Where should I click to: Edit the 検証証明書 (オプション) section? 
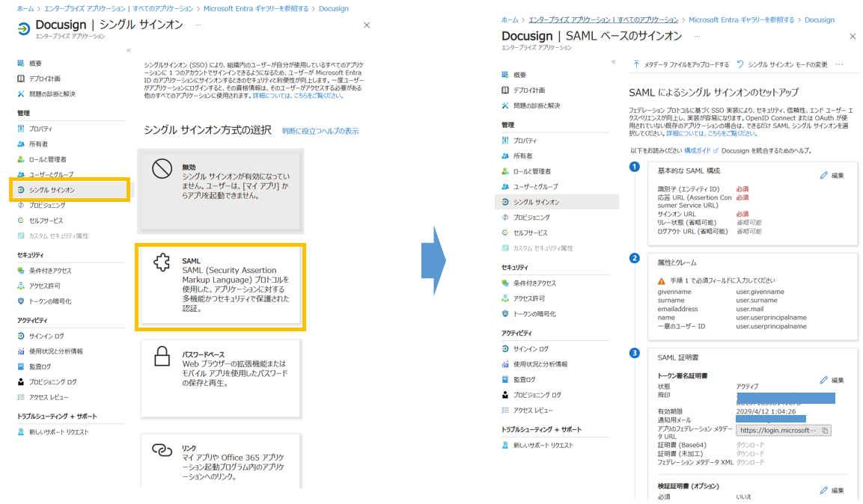[832, 491]
